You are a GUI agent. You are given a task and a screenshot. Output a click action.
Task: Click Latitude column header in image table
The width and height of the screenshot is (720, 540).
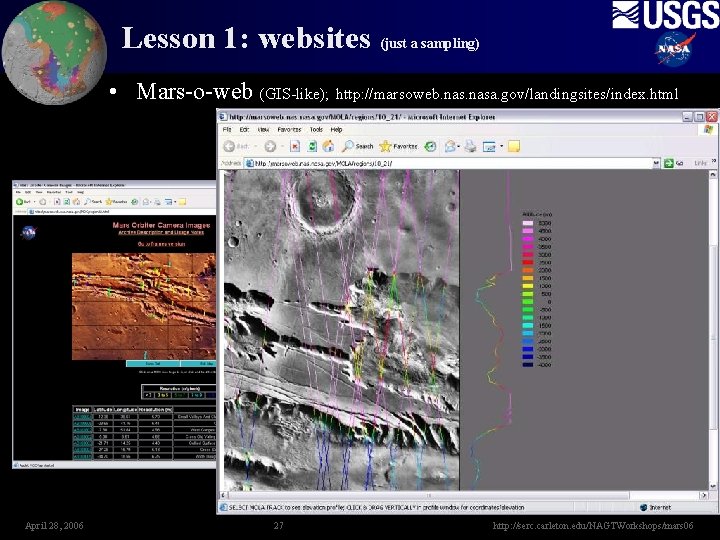point(102,409)
